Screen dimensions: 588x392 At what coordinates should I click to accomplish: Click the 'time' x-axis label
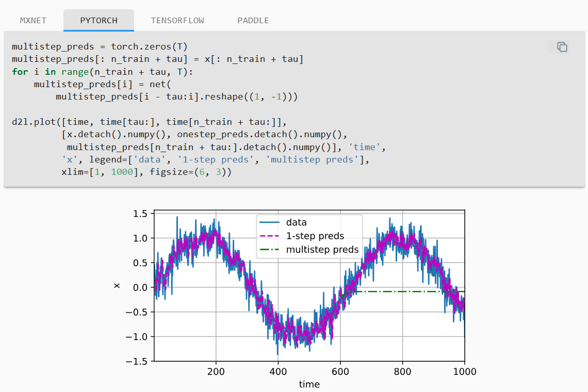309,384
